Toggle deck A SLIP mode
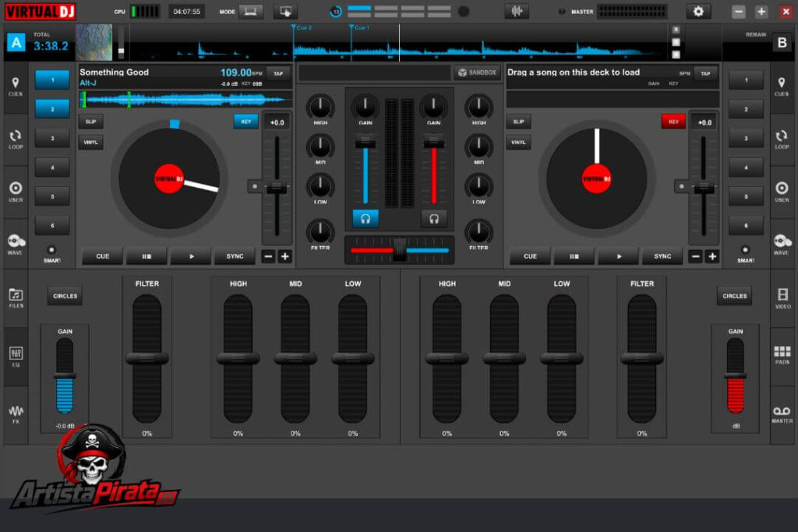 (90, 122)
